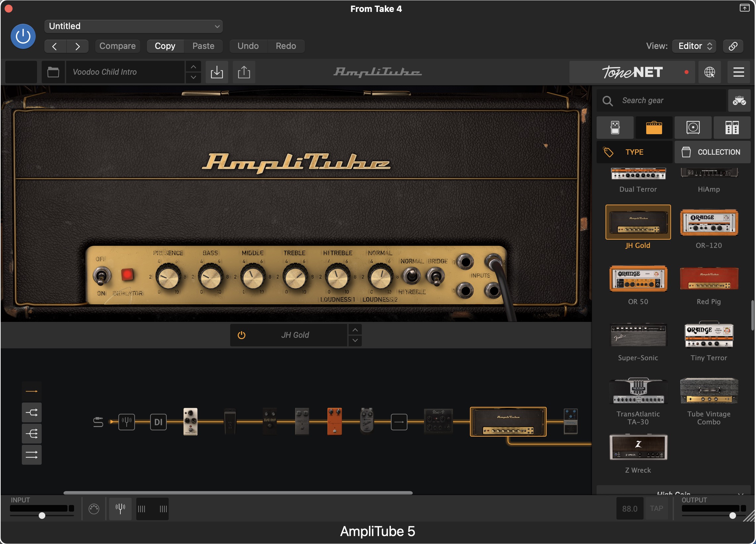Go to the previous plugin setting arrow

(x=55, y=46)
